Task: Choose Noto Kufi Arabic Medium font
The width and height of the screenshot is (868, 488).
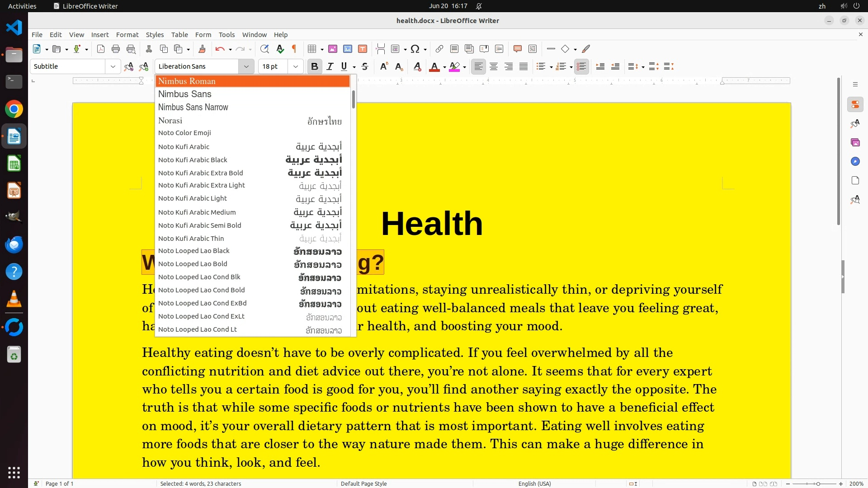Action: pos(197,212)
